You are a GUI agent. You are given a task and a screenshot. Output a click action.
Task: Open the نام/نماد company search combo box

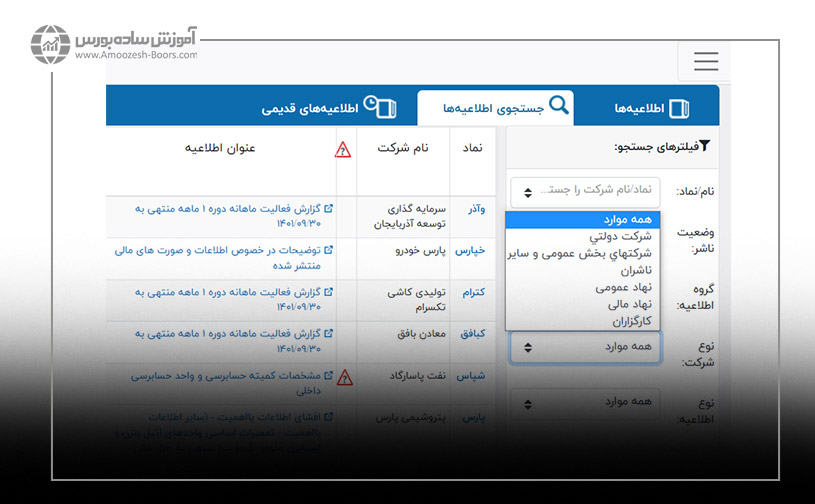tap(585, 190)
